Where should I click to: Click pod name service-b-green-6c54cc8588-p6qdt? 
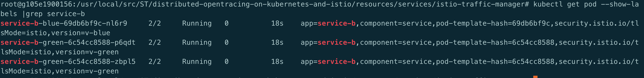coord(68,42)
